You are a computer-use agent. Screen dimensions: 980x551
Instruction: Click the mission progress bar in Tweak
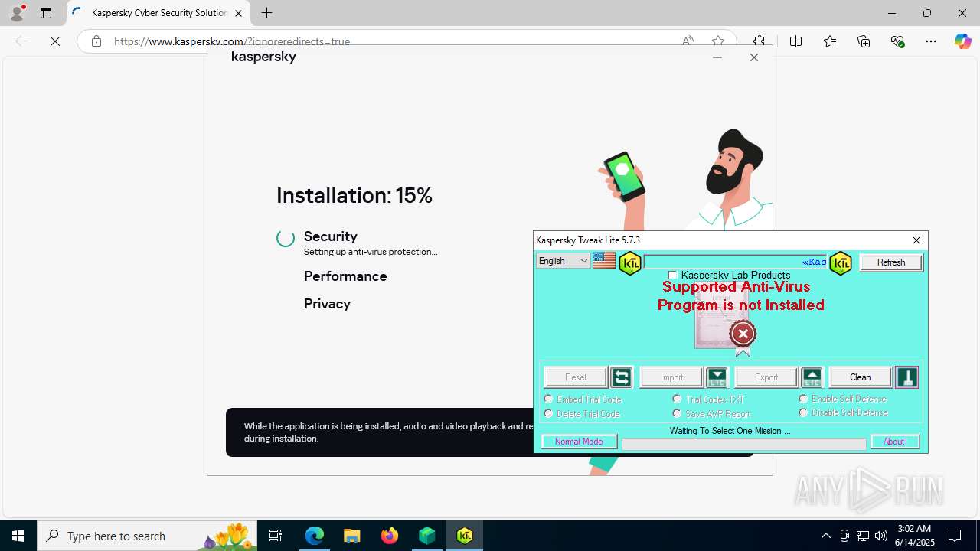[743, 444]
